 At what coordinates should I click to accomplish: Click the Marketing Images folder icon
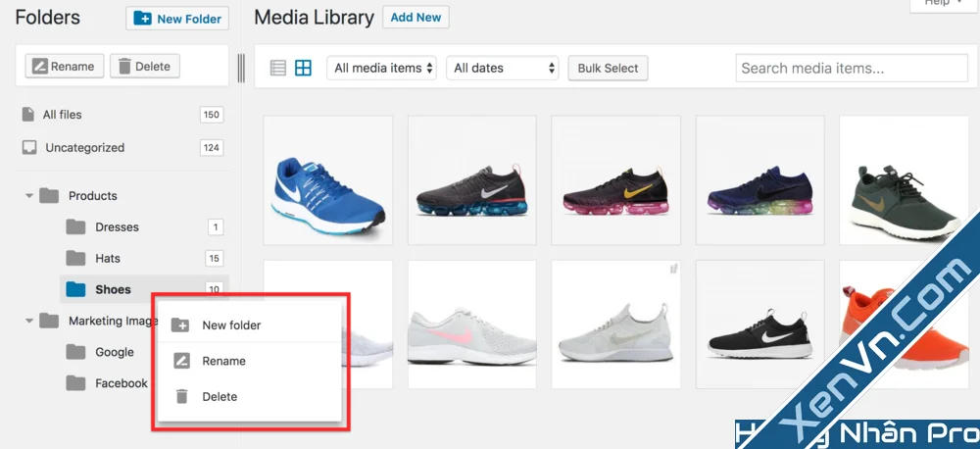click(49, 321)
